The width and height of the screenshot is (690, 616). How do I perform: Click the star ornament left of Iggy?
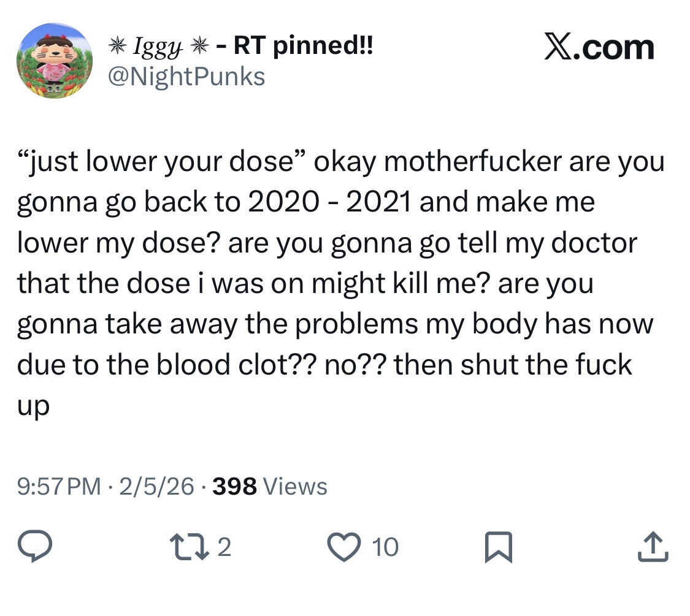click(x=118, y=45)
